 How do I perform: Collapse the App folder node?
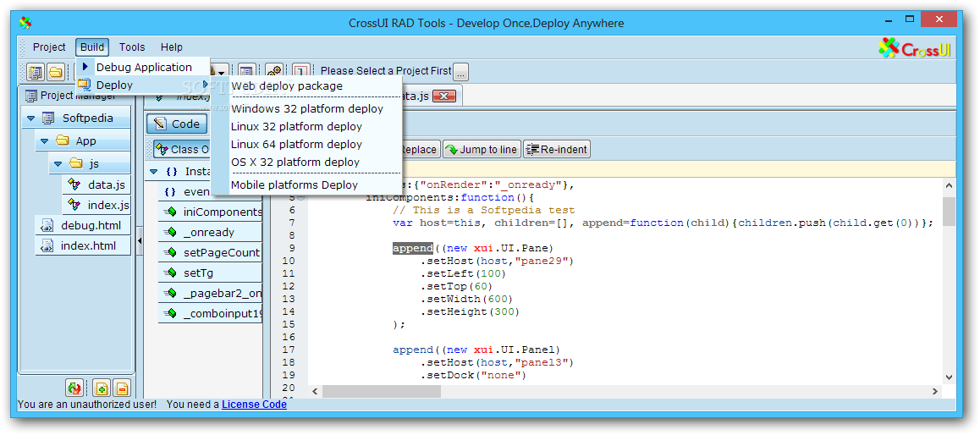44,141
